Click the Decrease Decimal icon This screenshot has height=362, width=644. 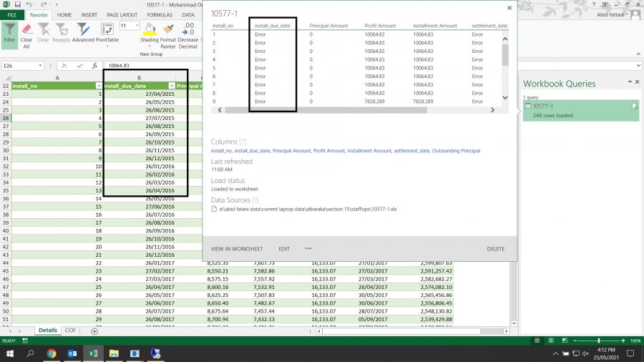coord(188,29)
